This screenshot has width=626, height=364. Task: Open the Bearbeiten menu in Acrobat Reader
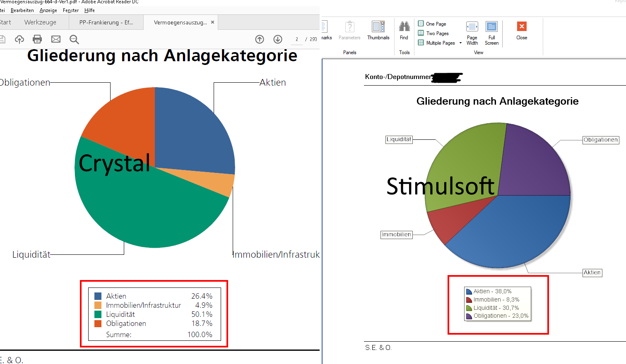click(x=22, y=10)
